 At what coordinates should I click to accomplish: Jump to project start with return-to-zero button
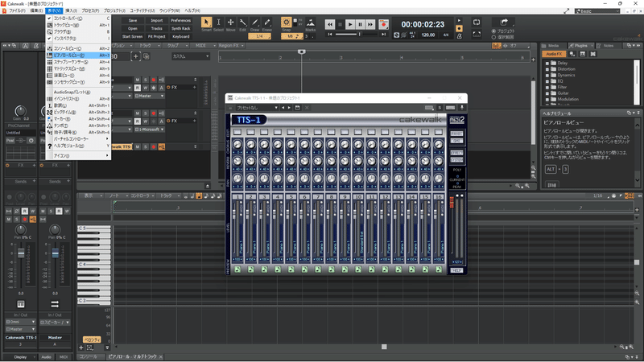(330, 35)
